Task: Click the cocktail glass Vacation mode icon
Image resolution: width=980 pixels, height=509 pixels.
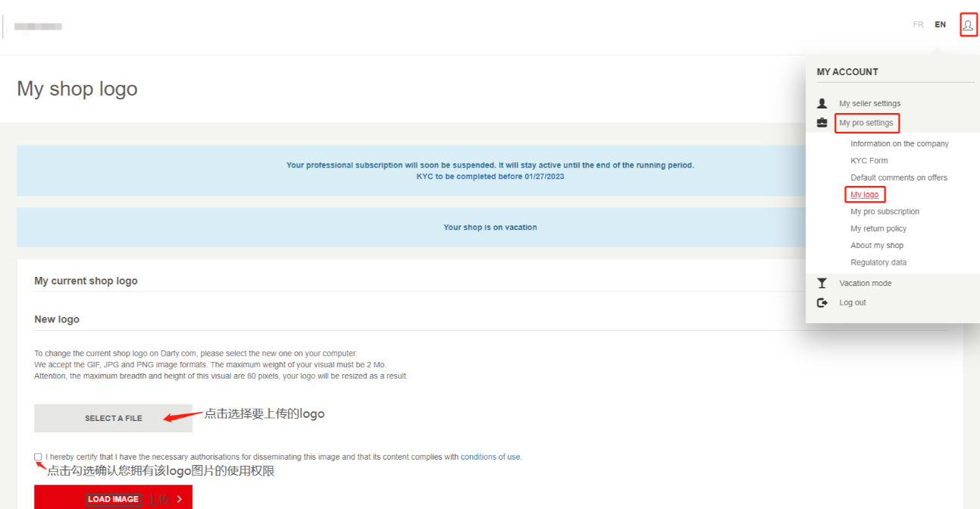Action: point(822,283)
